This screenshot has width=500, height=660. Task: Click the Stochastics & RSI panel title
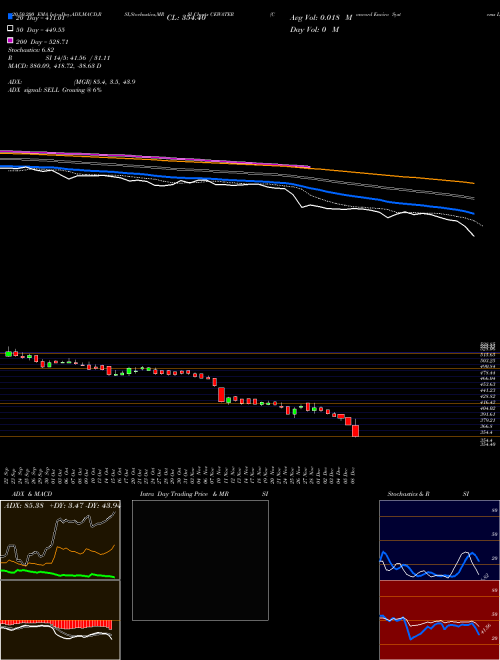click(x=428, y=494)
